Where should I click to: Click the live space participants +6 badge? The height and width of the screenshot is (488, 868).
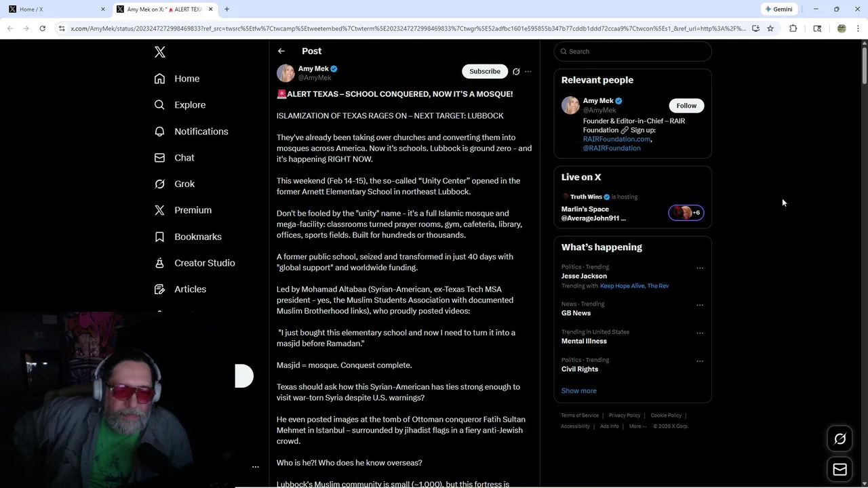pyautogui.click(x=686, y=213)
